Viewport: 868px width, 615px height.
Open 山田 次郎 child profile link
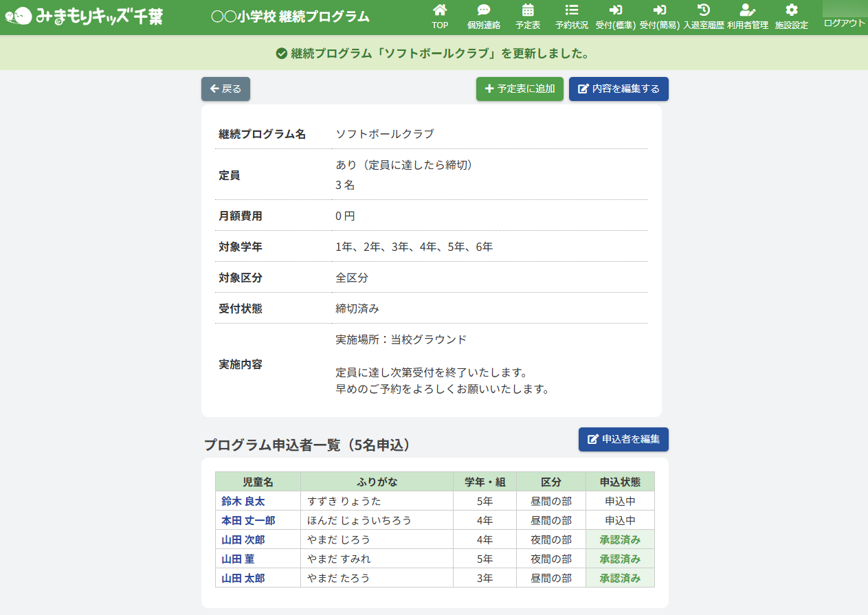point(243,539)
